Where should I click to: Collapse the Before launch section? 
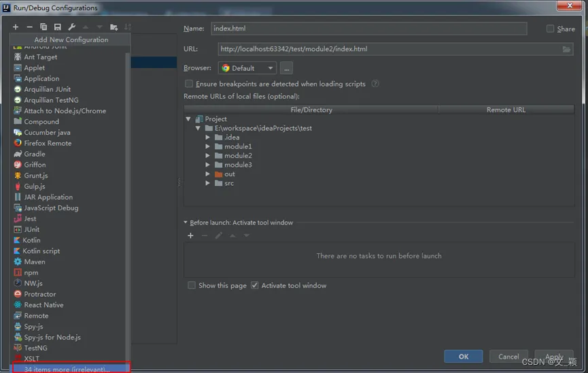click(186, 223)
